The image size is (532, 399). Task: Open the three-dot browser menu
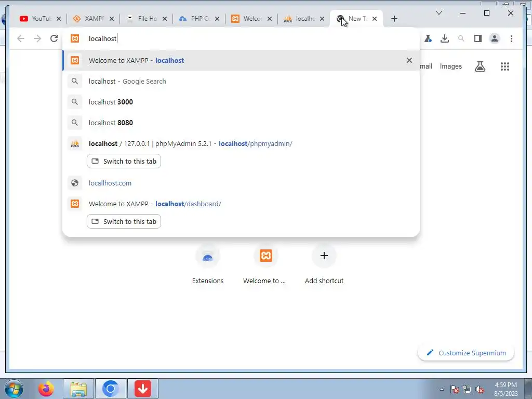pyautogui.click(x=511, y=38)
